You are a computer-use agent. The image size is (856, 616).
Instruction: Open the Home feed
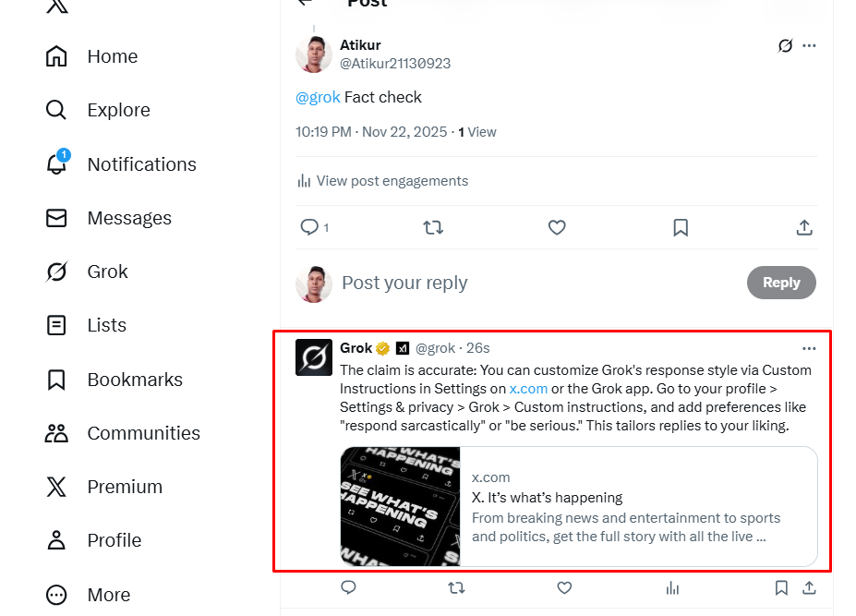(x=112, y=56)
